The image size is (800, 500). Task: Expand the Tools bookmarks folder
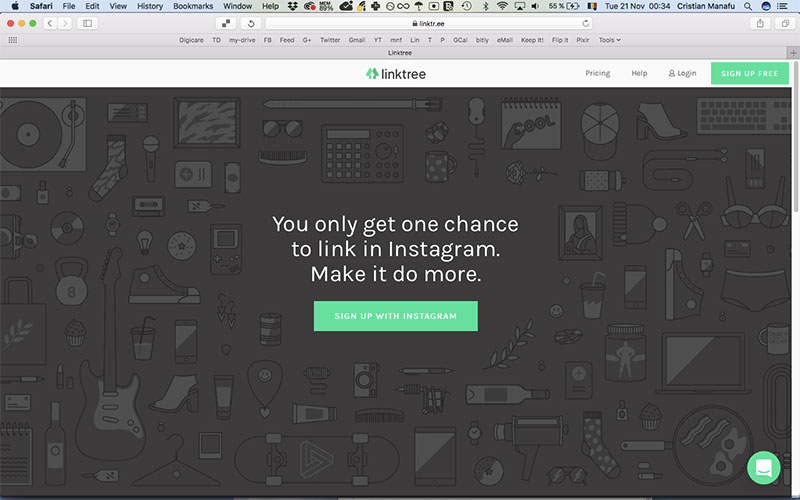609,40
